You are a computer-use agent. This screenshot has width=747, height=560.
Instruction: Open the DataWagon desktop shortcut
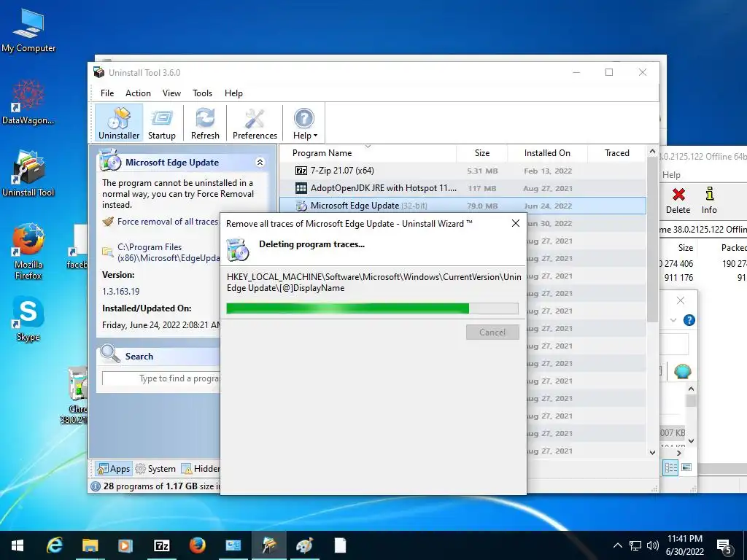28,102
